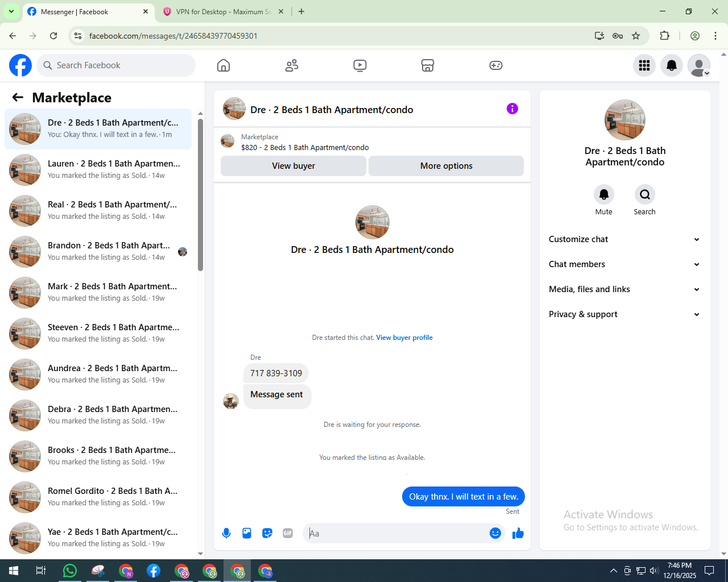Open the View buyer profile link
The width and height of the screenshot is (728, 582).
pyautogui.click(x=404, y=338)
